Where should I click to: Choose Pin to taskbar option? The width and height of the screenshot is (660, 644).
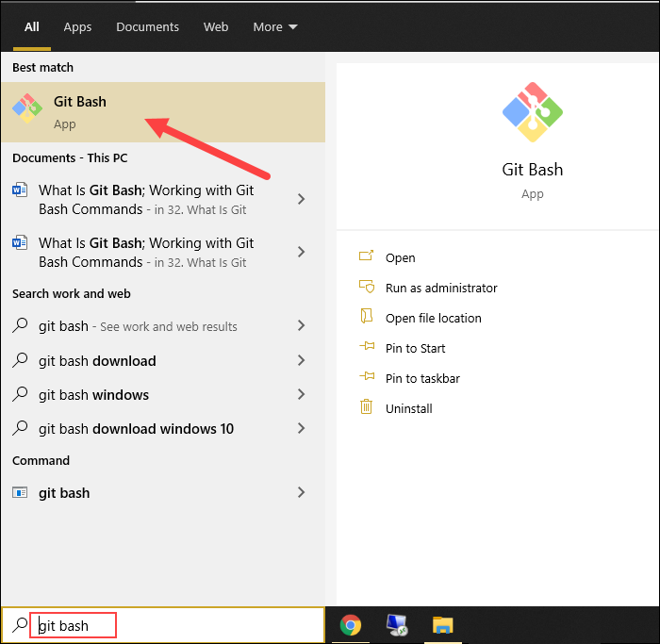[422, 378]
